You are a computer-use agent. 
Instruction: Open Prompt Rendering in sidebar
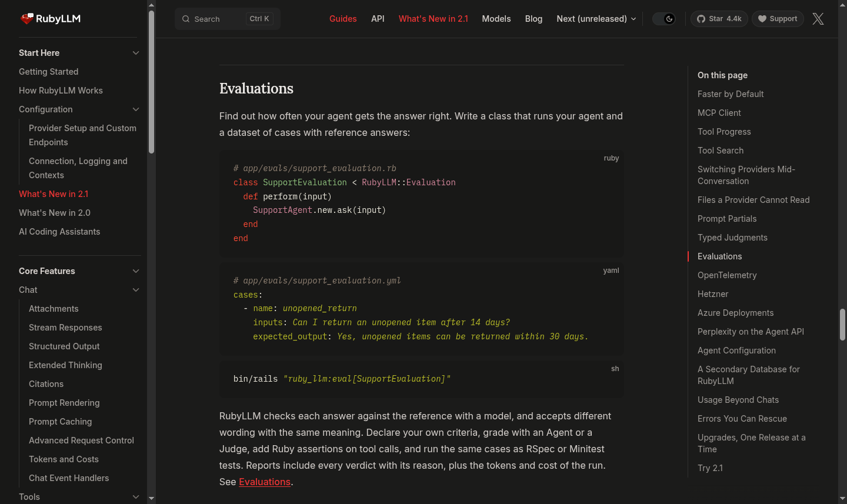pyautogui.click(x=64, y=403)
